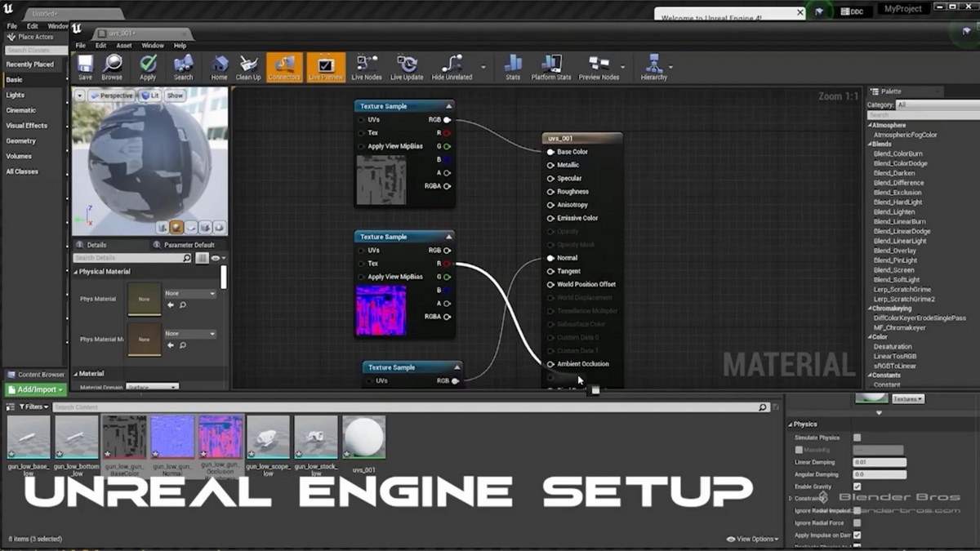This screenshot has height=551, width=980.
Task: Run Clean Up from the toolbar
Action: tap(248, 68)
